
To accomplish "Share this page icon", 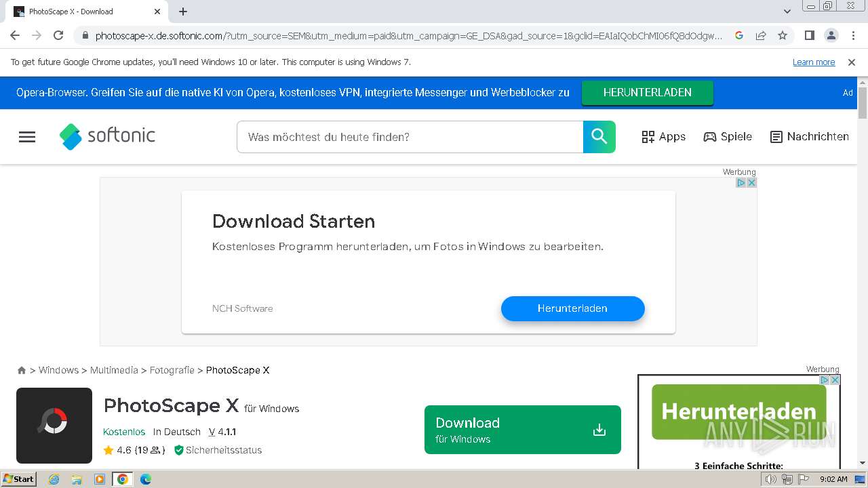I will (761, 36).
